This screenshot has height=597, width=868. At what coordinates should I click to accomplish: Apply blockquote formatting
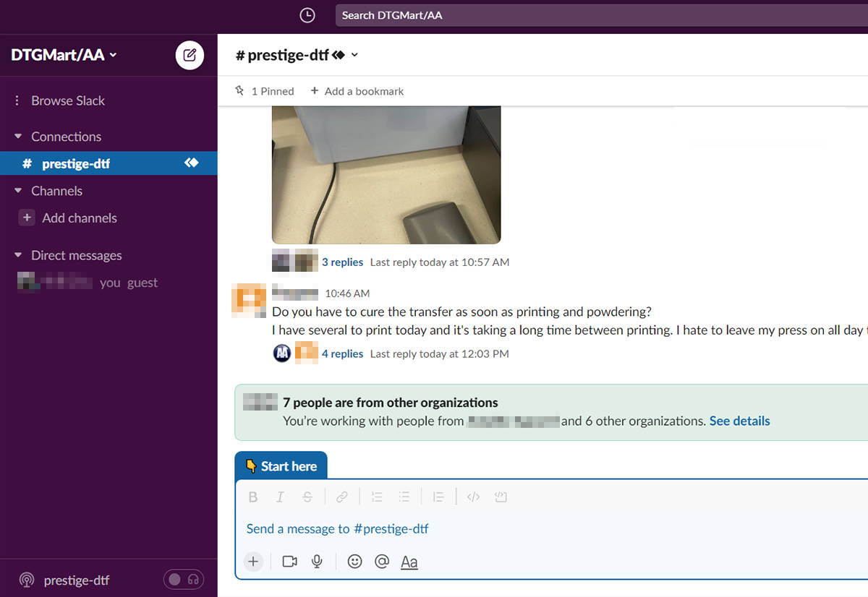tap(438, 497)
